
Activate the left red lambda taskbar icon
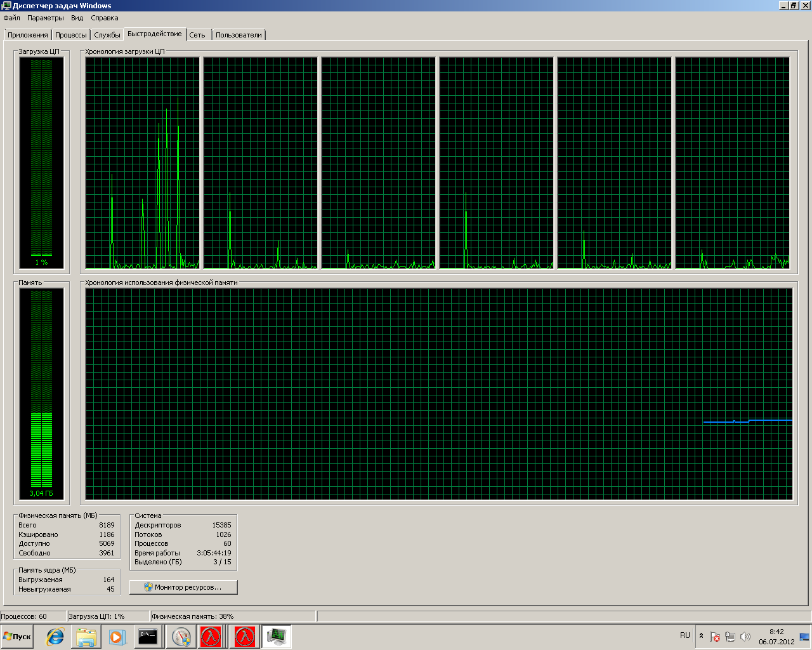[x=211, y=637]
